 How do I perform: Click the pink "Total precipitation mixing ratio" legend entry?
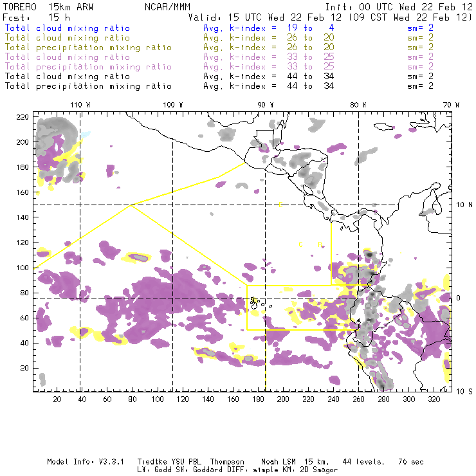[x=88, y=67]
